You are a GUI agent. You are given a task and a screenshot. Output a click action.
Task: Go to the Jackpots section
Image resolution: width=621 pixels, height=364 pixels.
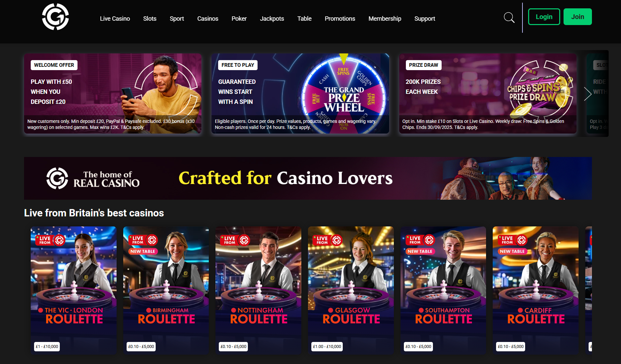(x=272, y=19)
